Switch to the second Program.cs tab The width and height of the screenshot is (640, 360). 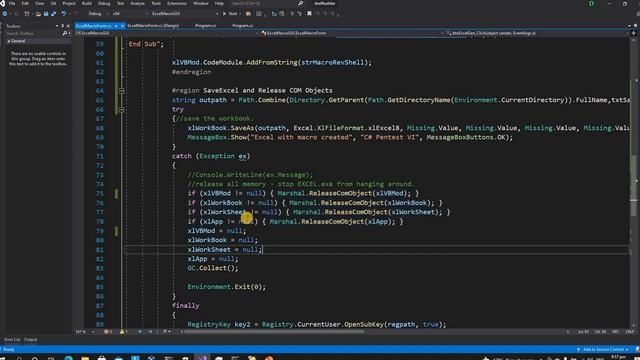pyautogui.click(x=242, y=26)
